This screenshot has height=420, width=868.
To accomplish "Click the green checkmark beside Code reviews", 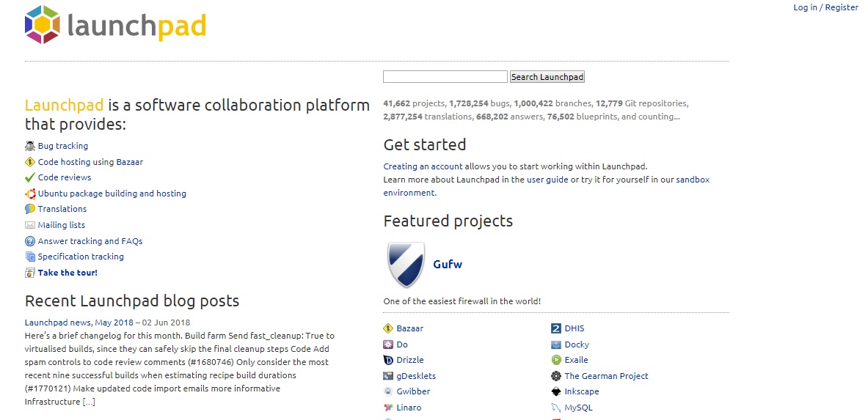I will coord(30,177).
